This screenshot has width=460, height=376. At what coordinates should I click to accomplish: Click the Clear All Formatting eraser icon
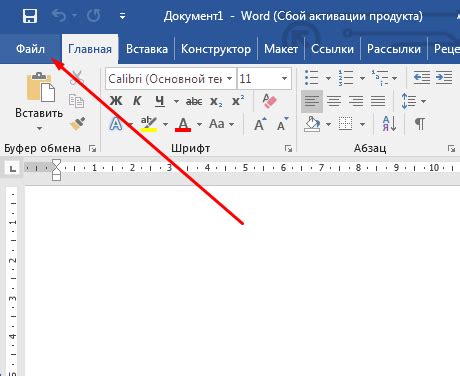pyautogui.click(x=269, y=101)
